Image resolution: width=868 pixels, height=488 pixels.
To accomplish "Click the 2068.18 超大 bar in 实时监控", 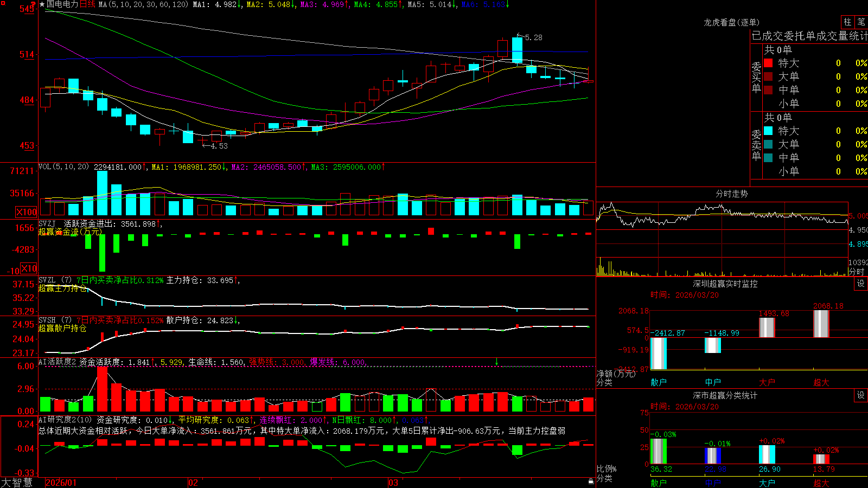I will [x=821, y=324].
